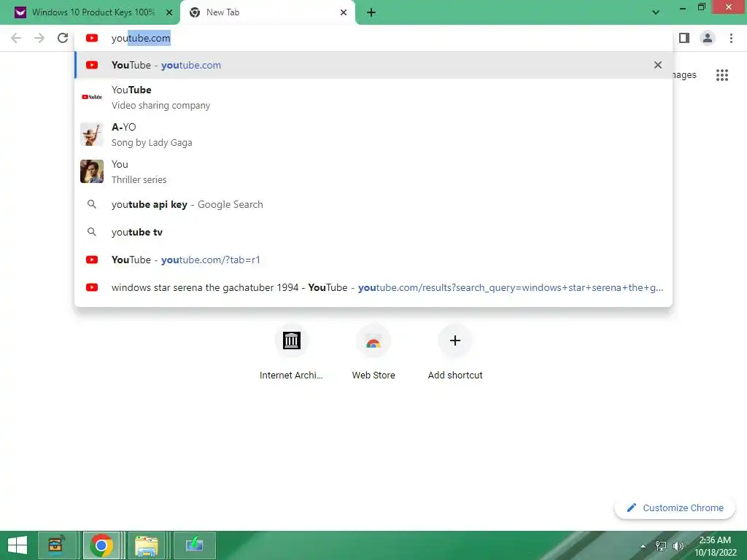Click the Add shortcut button

coord(455,352)
